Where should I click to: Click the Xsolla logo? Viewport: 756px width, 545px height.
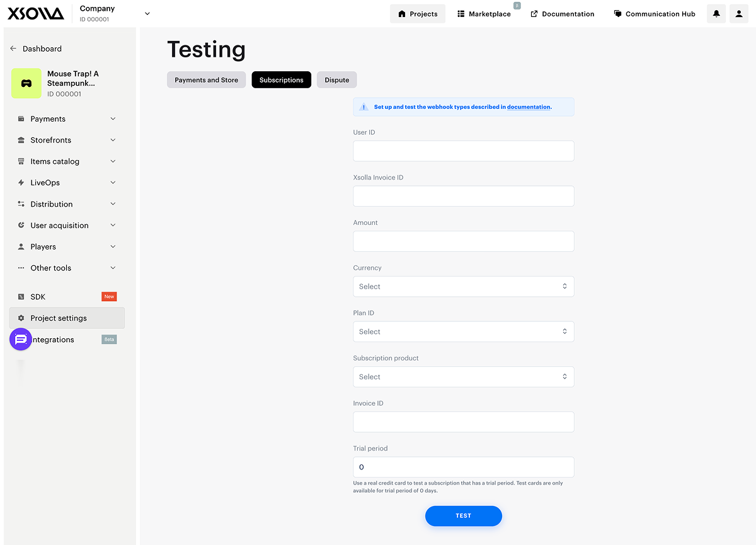(36, 14)
